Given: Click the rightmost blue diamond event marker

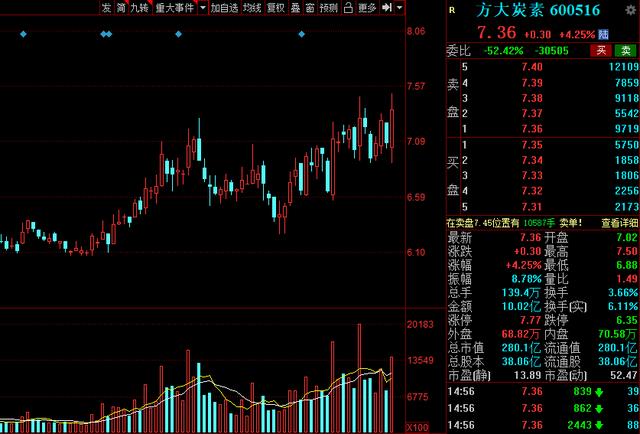Looking at the screenshot, I should coord(302,34).
